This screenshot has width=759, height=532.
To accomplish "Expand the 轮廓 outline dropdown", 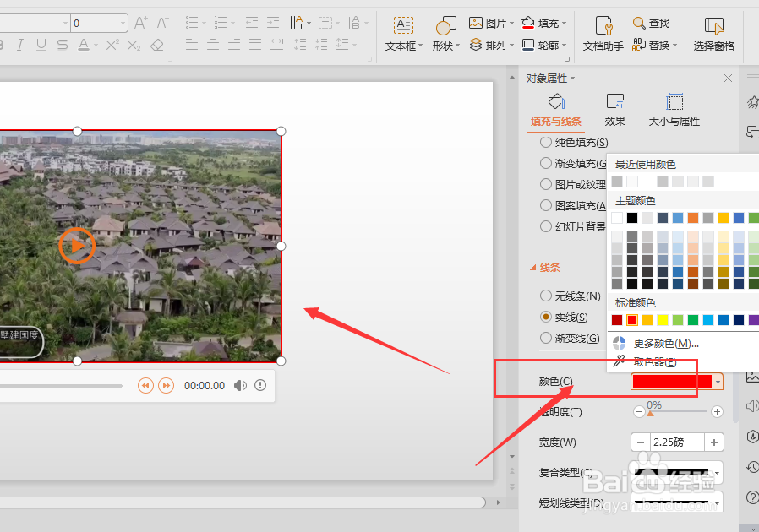I will [565, 46].
